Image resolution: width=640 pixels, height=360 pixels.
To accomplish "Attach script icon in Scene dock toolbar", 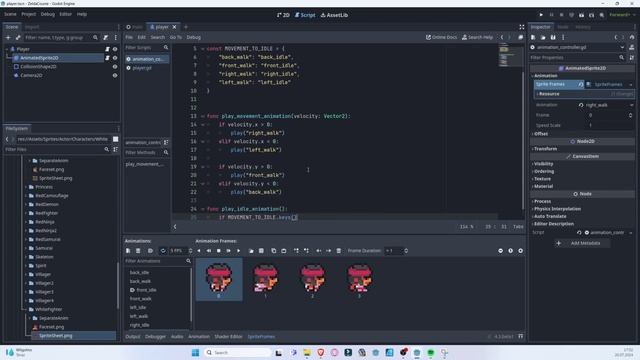I will [x=106, y=38].
